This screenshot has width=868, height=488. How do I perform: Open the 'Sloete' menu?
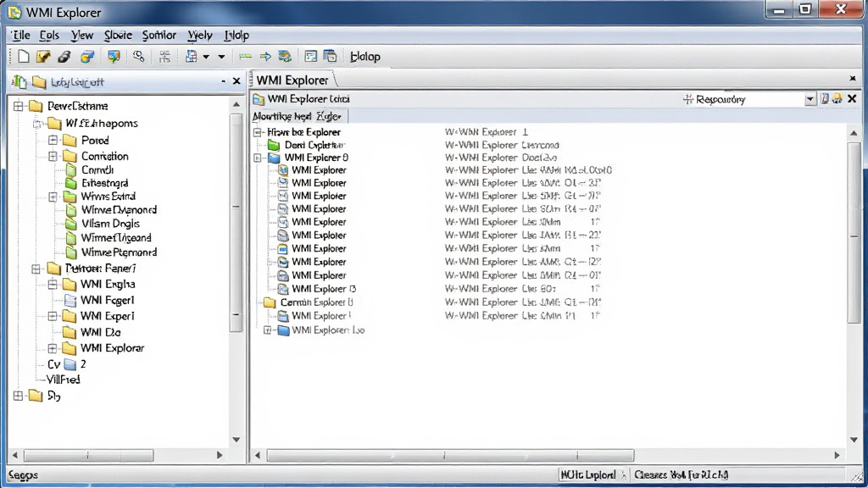coord(118,36)
